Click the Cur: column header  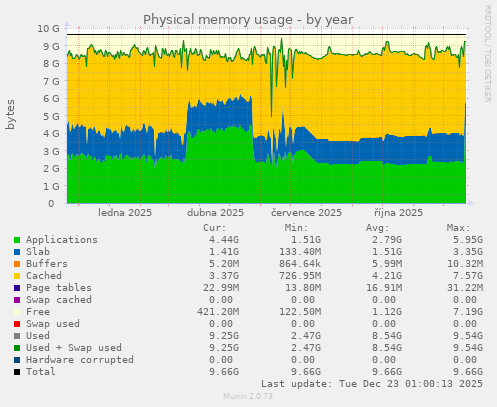click(x=215, y=228)
